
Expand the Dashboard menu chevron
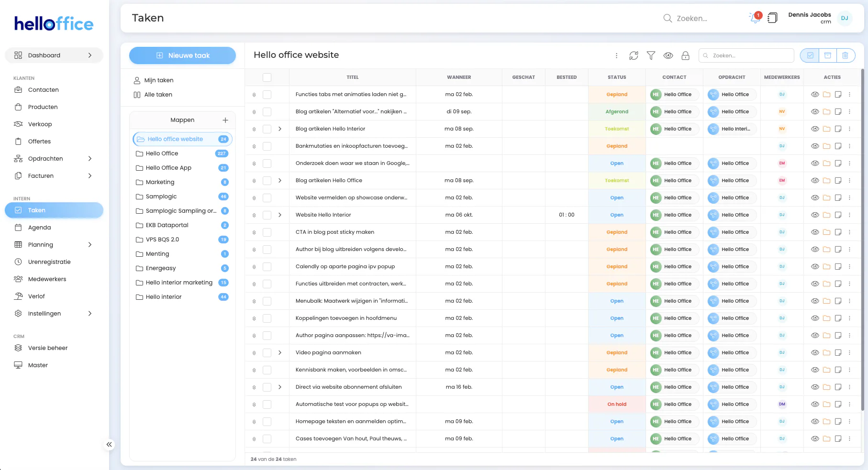coord(89,55)
